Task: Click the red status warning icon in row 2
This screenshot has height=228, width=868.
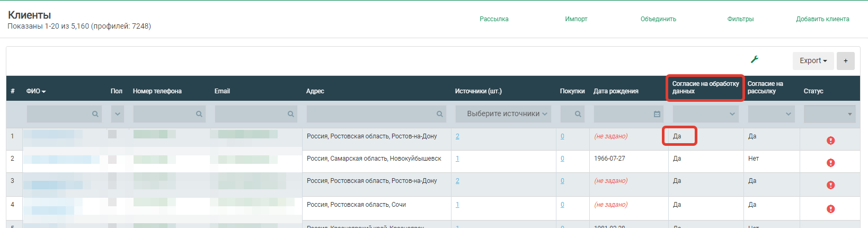Action: [830, 163]
